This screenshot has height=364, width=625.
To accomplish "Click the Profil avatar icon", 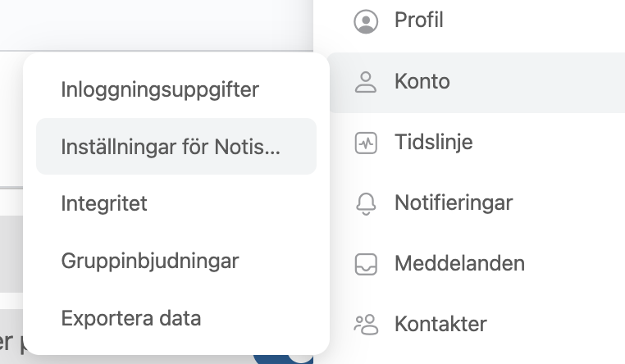I will [x=366, y=21].
